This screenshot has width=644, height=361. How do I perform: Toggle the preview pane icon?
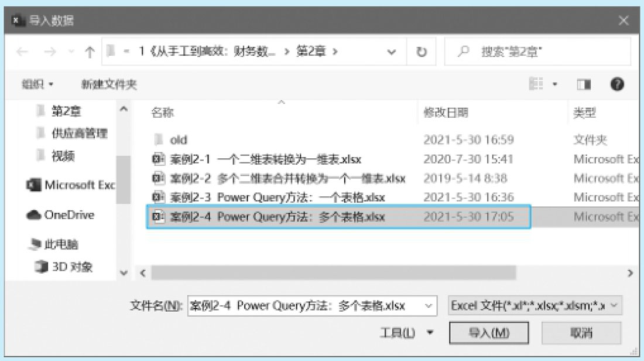tap(584, 84)
